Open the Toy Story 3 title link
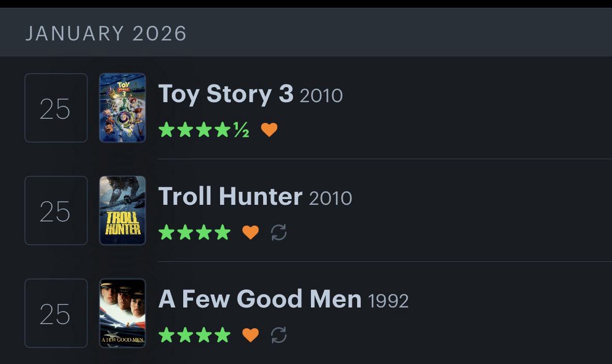The height and width of the screenshot is (364, 612). click(x=226, y=94)
